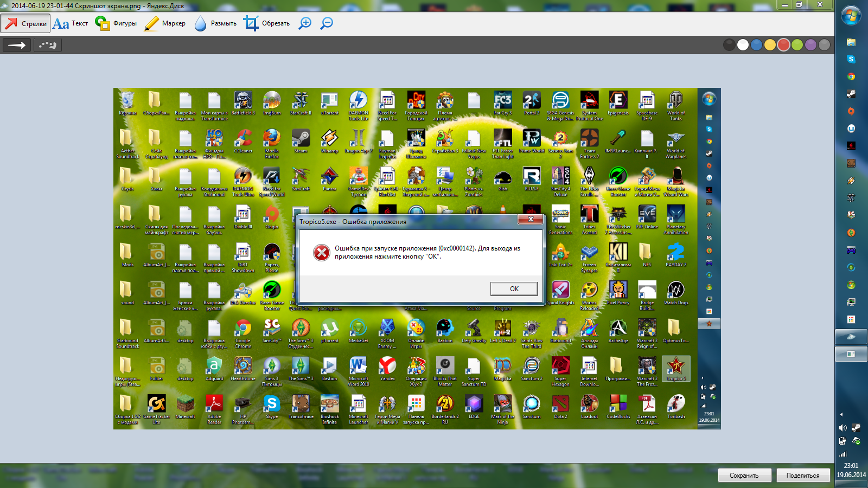Viewport: 868px width, 488px height.
Task: Launch Google Chrome from the taskbar
Action: pyautogui.click(x=851, y=76)
